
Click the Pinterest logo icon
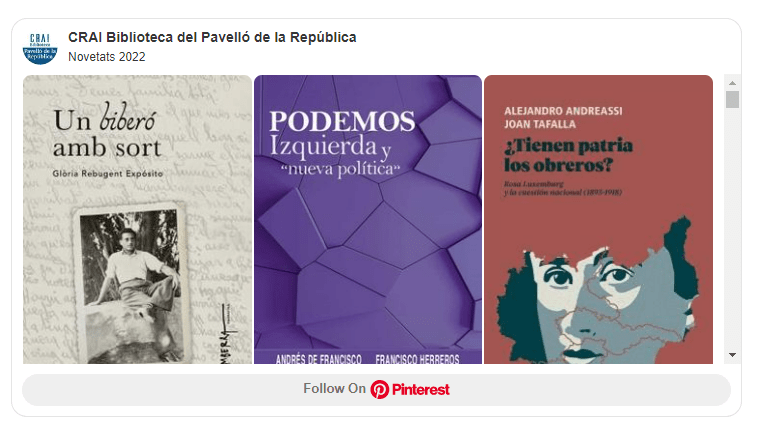click(x=379, y=389)
